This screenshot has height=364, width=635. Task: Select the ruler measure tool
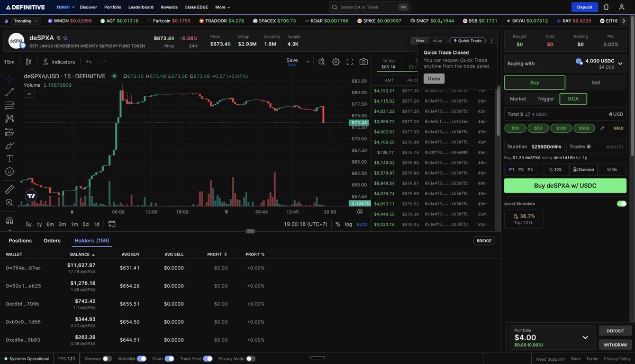tap(10, 189)
